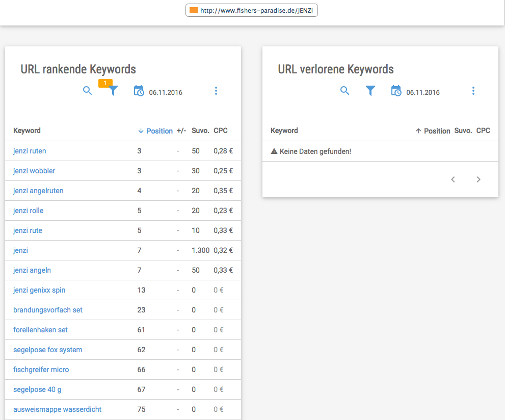Open keyword link 'ausweismappe wasserdicht'

coord(57,409)
